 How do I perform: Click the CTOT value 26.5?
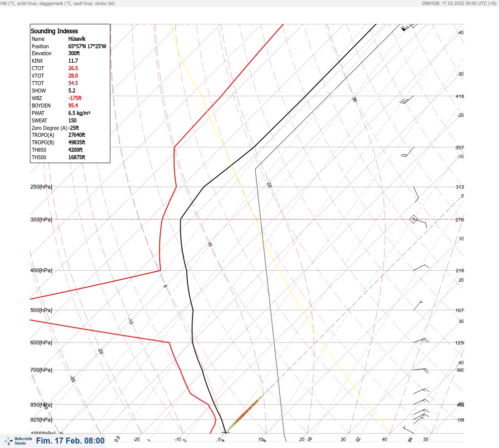coord(73,68)
